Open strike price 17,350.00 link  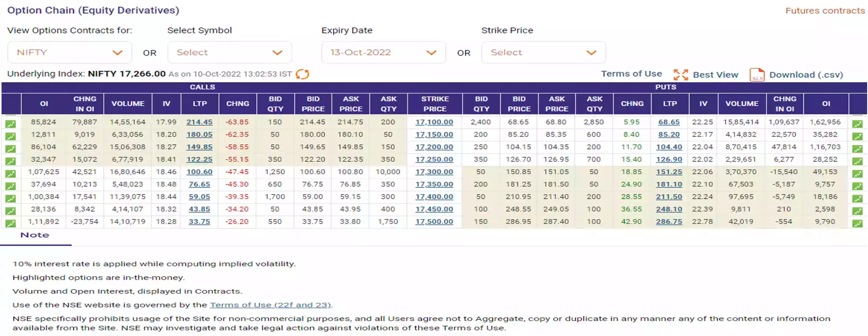point(434,184)
